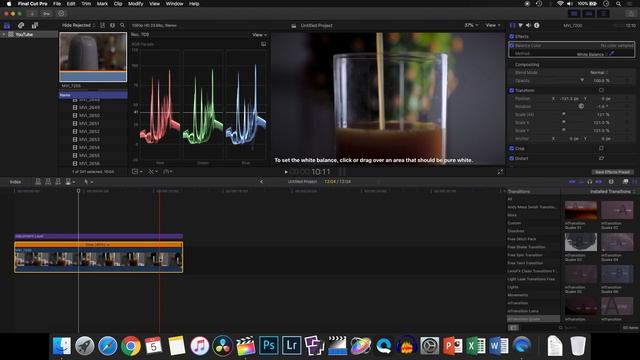Select Movements in the Transitions categories
The image size is (640, 360).
[518, 295]
